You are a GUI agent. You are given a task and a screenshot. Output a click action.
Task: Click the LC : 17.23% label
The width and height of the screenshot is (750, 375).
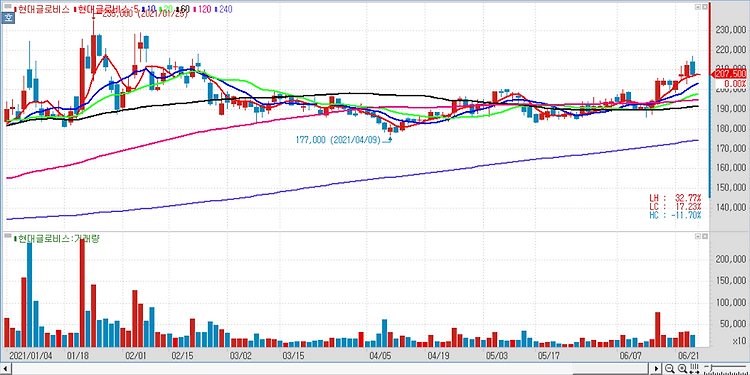point(675,206)
